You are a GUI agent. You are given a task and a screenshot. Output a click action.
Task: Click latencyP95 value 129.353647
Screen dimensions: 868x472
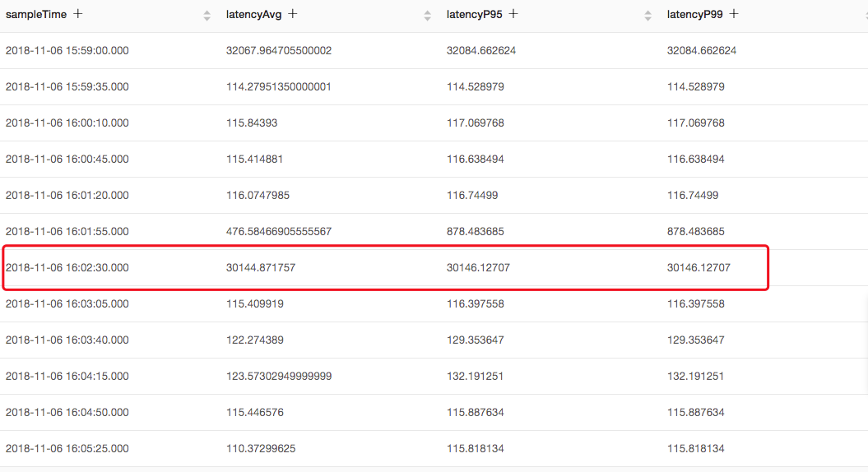(475, 340)
